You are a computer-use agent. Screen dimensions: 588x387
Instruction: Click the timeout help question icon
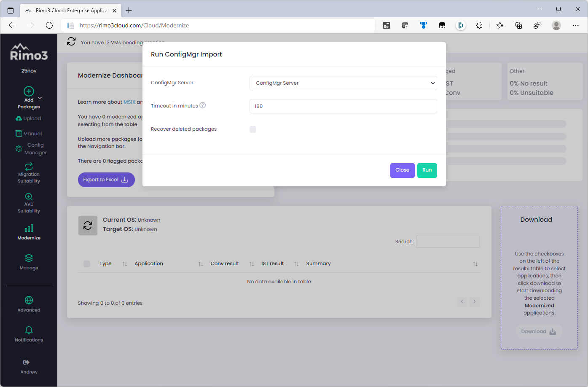[203, 105]
